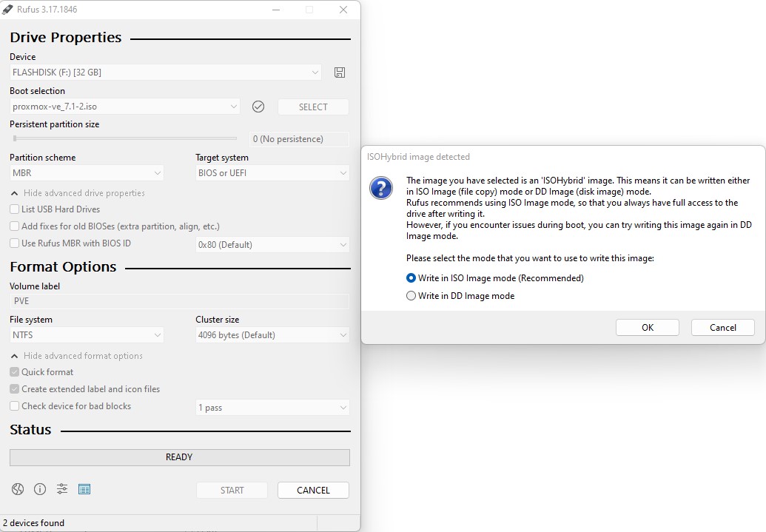This screenshot has width=766, height=532.
Task: Click the CANCEL button in Rufus
Action: 313,490
